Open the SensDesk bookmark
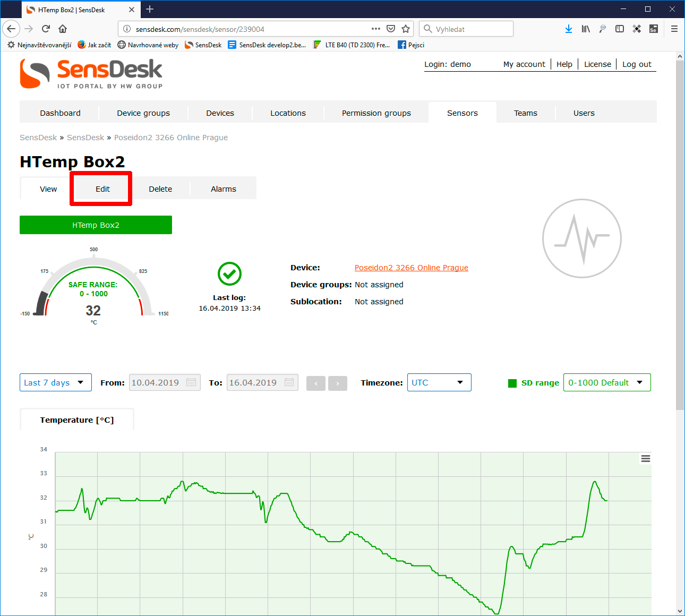 point(203,45)
